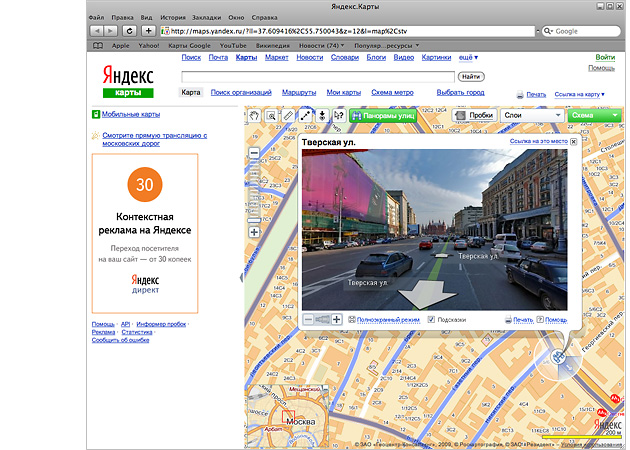Close the Тверская ул. panorama popup

[x=574, y=142]
